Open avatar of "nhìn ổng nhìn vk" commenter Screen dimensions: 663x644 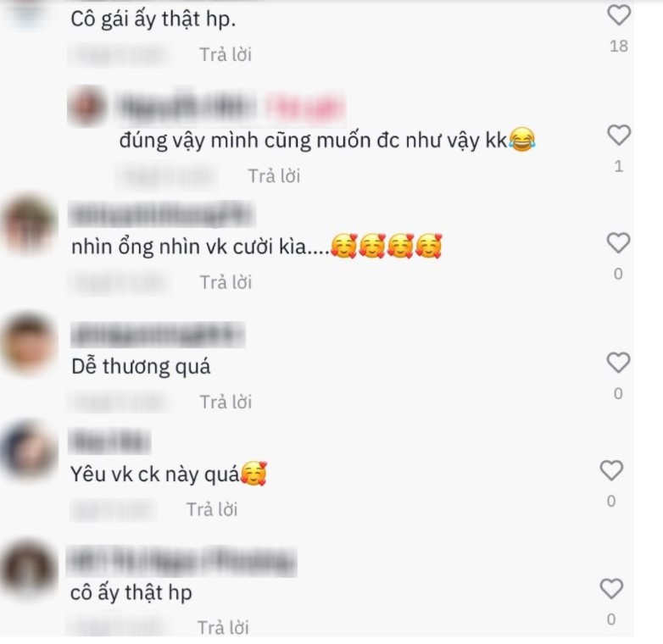[29, 224]
